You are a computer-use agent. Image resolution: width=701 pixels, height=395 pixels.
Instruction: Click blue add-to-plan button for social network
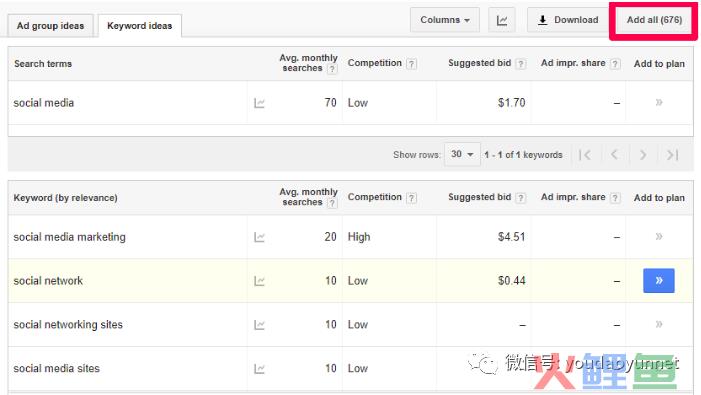point(659,281)
